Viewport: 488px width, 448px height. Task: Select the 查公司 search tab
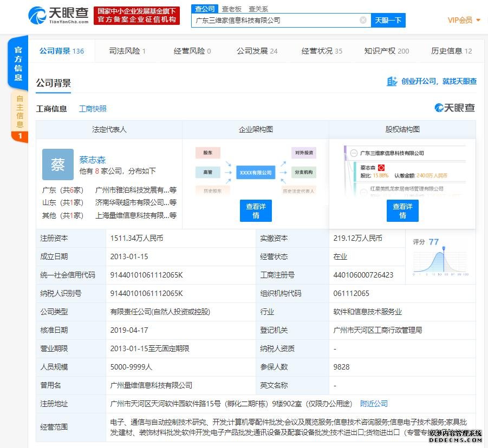(x=205, y=9)
